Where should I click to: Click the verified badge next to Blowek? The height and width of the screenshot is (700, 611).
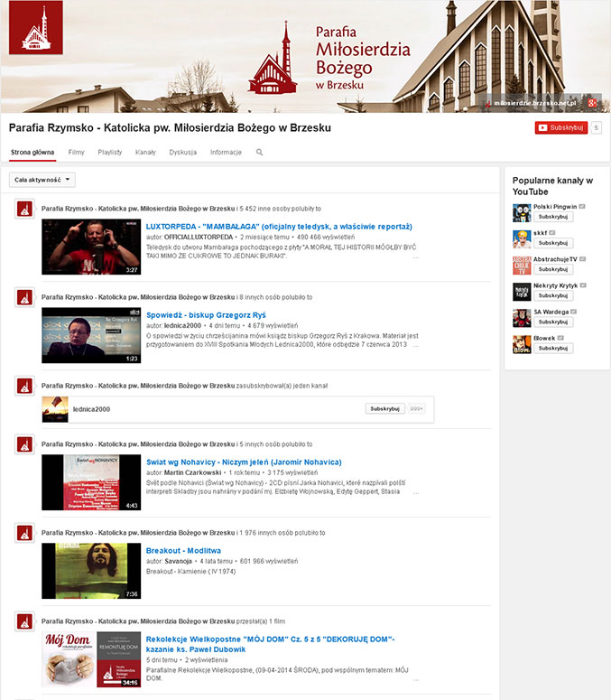560,339
